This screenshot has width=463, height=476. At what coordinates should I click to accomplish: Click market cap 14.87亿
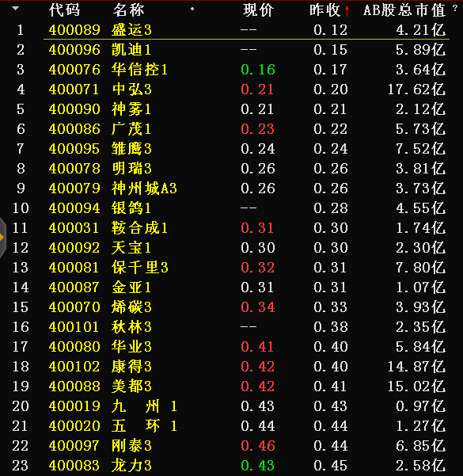pos(416,367)
